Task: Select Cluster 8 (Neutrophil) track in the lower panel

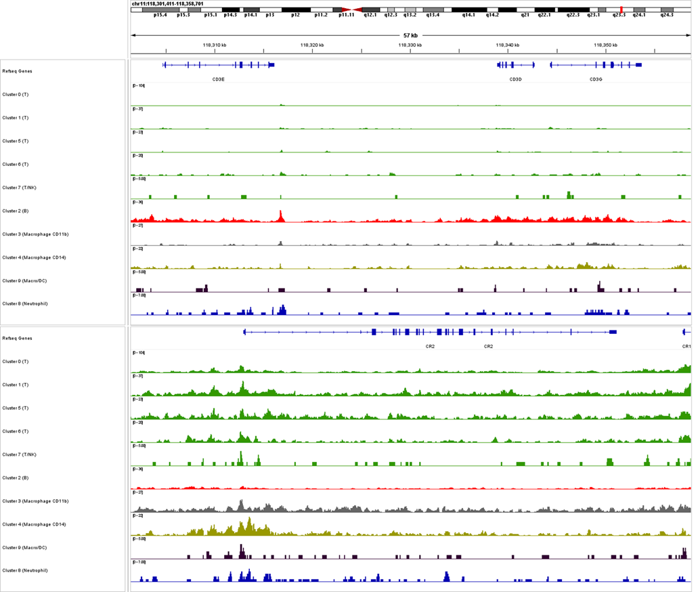Action: (x=25, y=570)
